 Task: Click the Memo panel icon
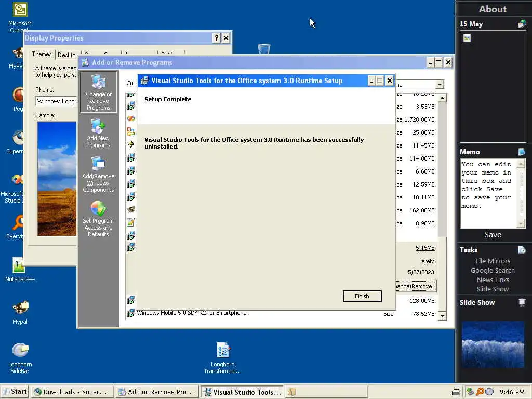pyautogui.click(x=522, y=152)
